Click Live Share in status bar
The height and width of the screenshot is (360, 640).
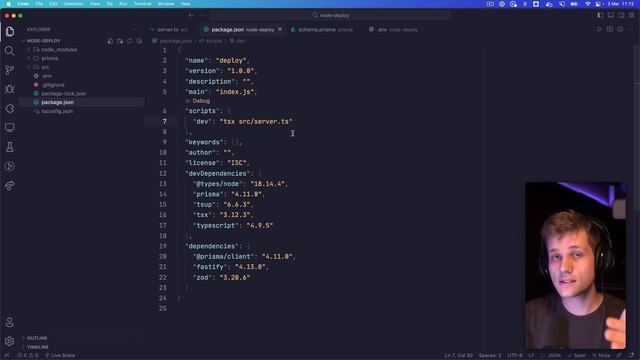click(x=60, y=356)
